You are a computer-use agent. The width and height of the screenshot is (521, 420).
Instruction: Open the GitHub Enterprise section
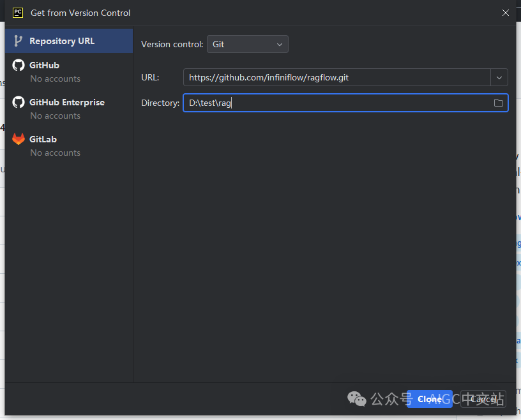pyautogui.click(x=69, y=109)
